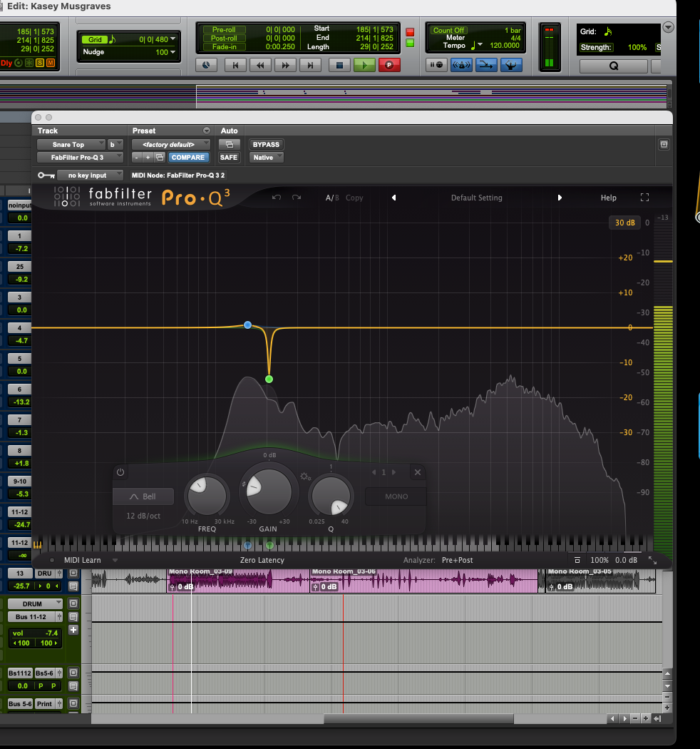Enable automation SAFE button
The width and height of the screenshot is (700, 749).
(x=229, y=157)
